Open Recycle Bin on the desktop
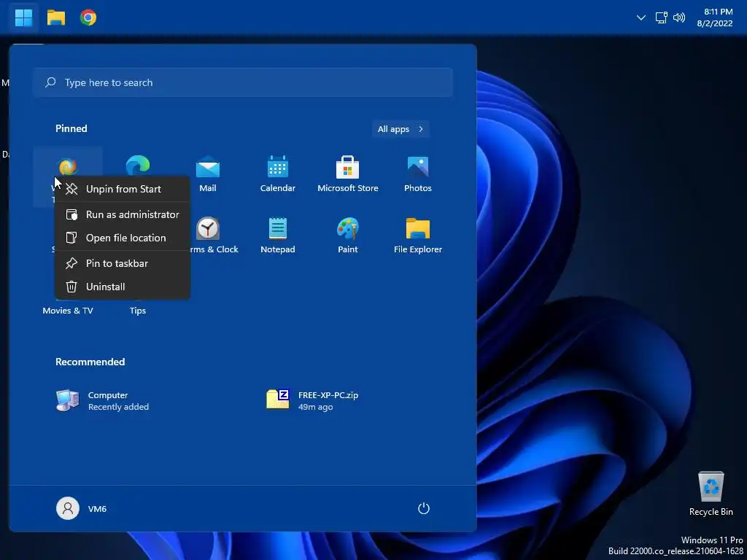This screenshot has width=747, height=560. pos(711,494)
